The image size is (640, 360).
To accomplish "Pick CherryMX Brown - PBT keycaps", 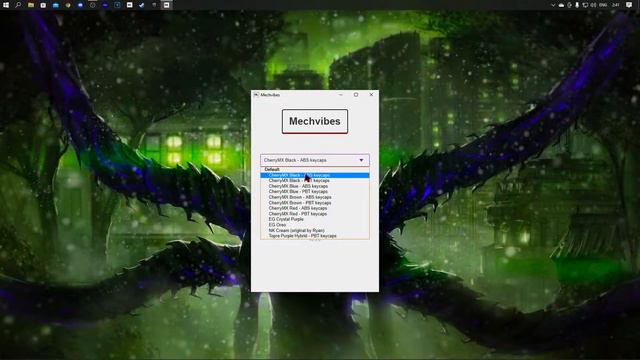I will (x=315, y=203).
